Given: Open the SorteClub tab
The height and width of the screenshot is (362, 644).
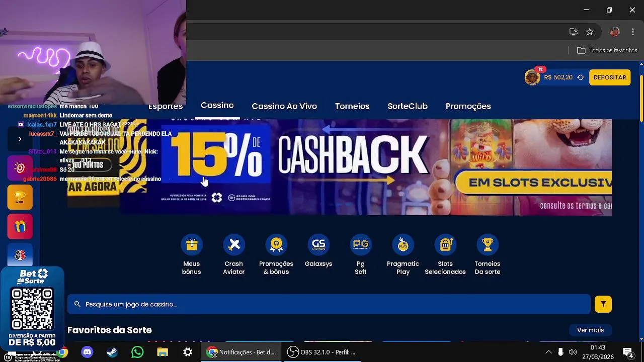Looking at the screenshot, I should click(x=408, y=106).
